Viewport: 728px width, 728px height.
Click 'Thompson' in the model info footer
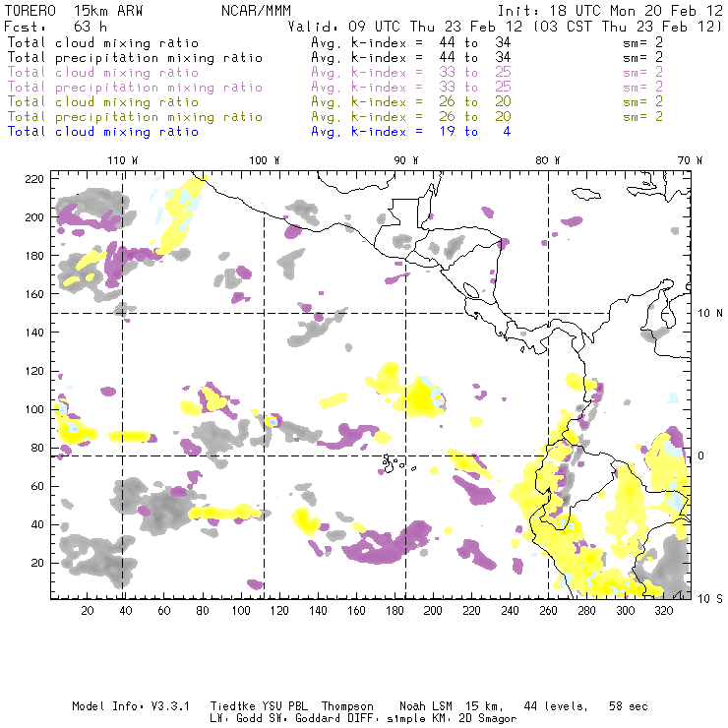click(347, 706)
